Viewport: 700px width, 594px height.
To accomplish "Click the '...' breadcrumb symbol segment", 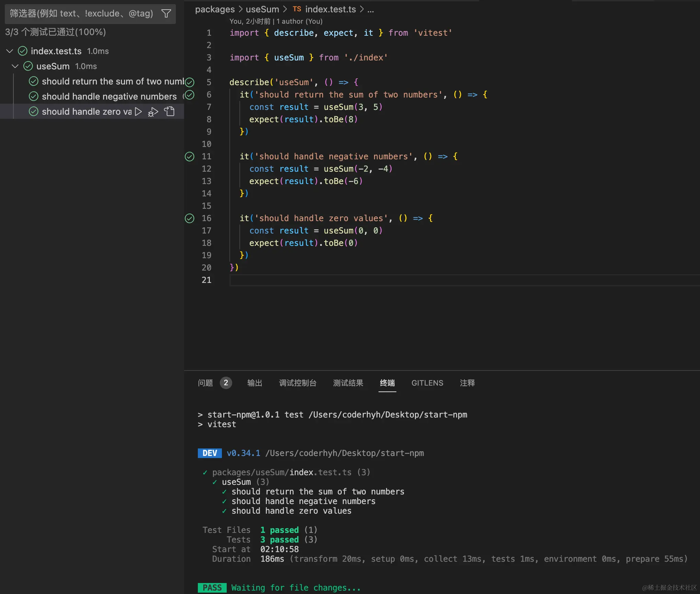I will coord(371,10).
